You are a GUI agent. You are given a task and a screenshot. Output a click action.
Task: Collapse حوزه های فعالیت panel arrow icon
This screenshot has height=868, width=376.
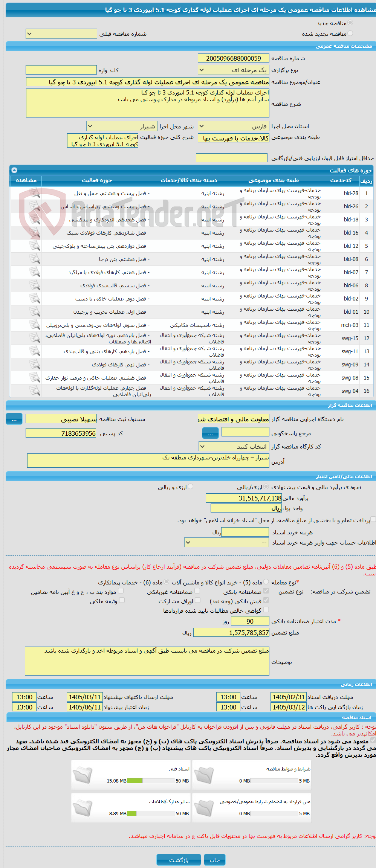(14, 170)
